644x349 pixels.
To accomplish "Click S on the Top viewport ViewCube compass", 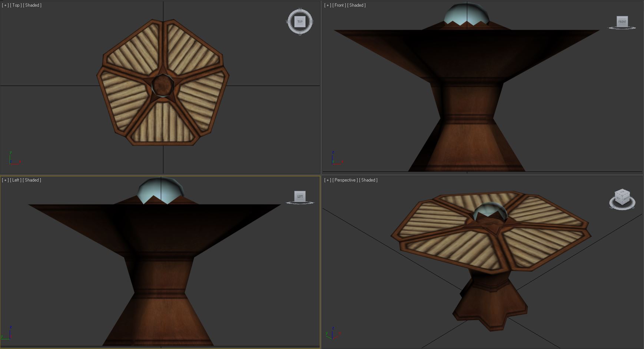I will click(x=300, y=34).
